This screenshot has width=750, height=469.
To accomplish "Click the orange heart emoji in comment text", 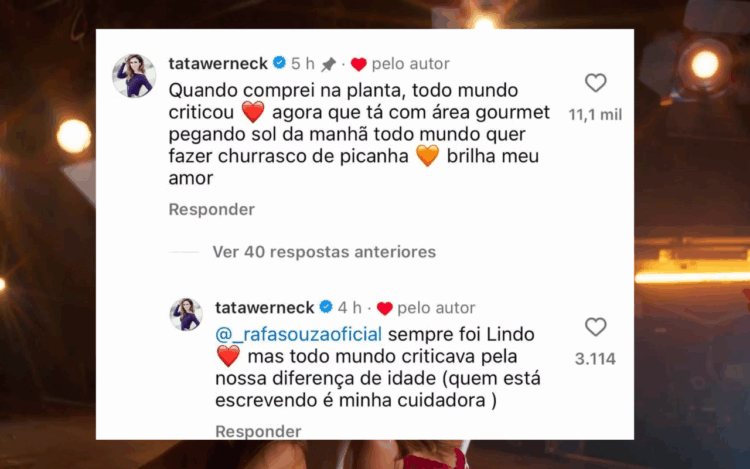I will tap(428, 156).
